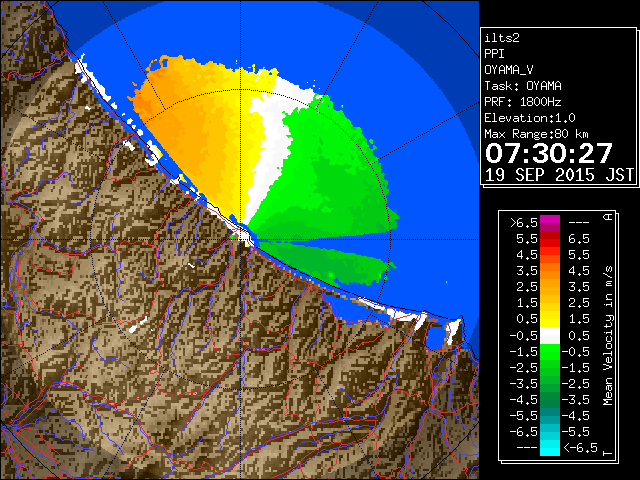Click the Mean Velocity in m/s legend title
This screenshot has width=640, height=480.
coord(608,336)
